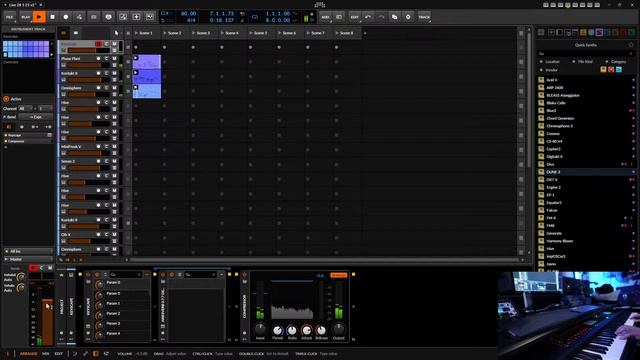
Task: Click the arranger timeline view icon above tracks
Action: (x=76, y=33)
